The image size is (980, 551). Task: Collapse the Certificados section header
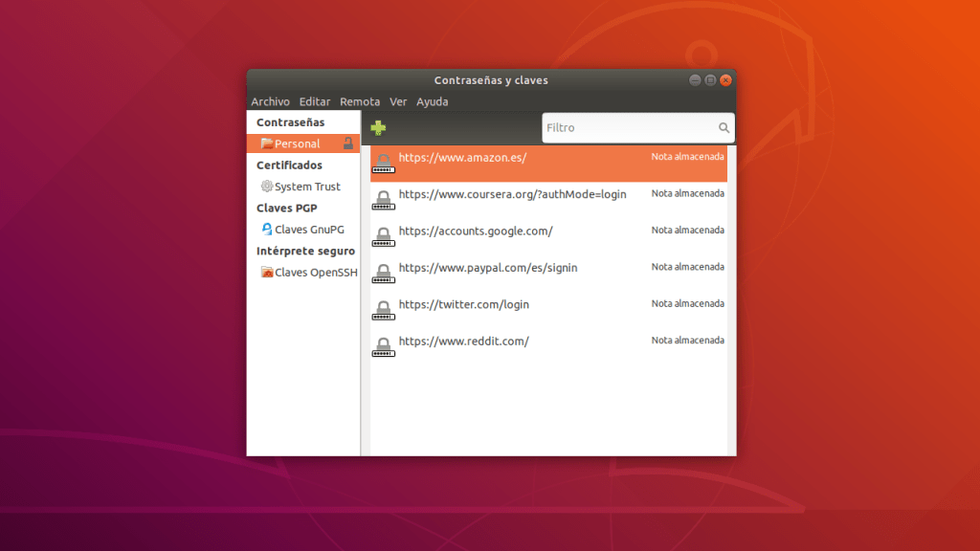click(287, 165)
